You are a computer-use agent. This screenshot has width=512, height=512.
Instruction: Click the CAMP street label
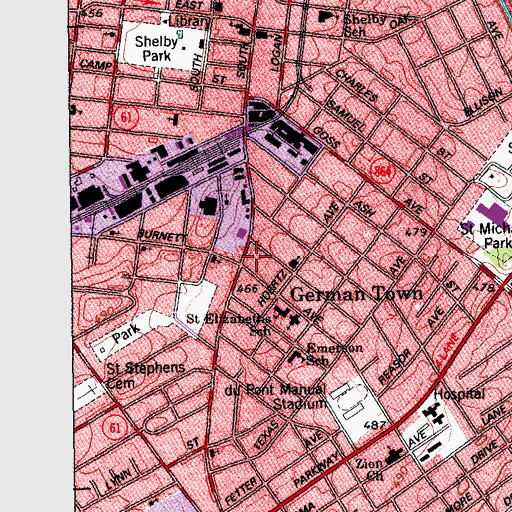[96, 64]
